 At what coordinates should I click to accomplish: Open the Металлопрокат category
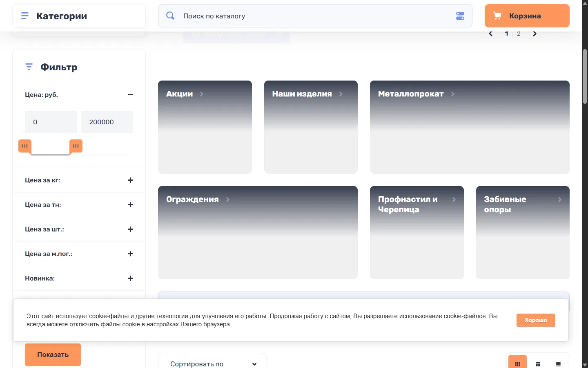pos(470,127)
